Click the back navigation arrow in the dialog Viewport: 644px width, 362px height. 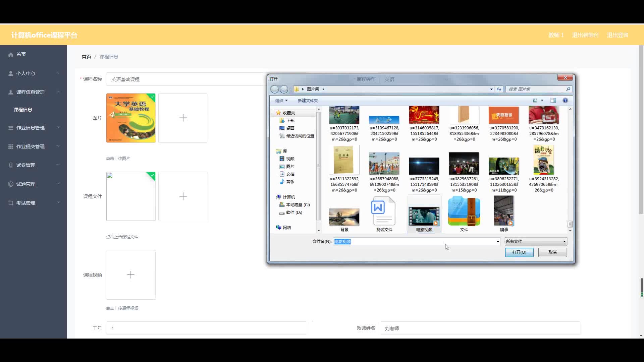point(275,89)
